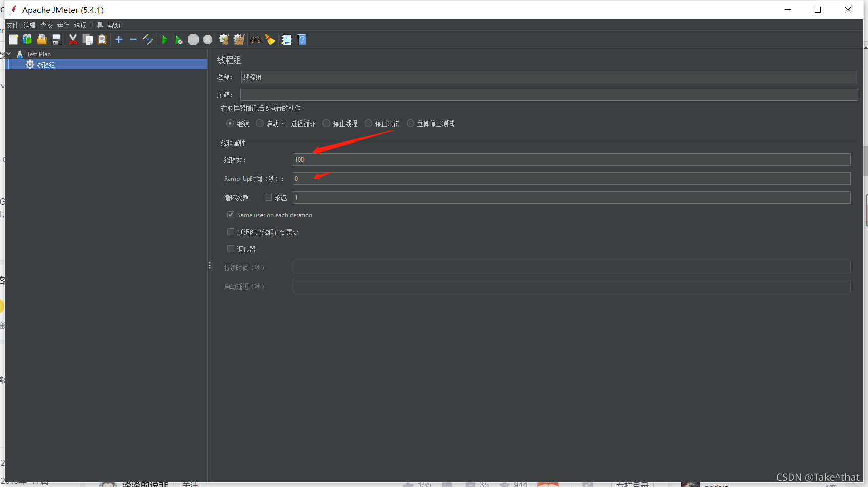Viewport: 868px width, 487px height.
Task: Select the Test Plan tree label
Action: [x=38, y=54]
